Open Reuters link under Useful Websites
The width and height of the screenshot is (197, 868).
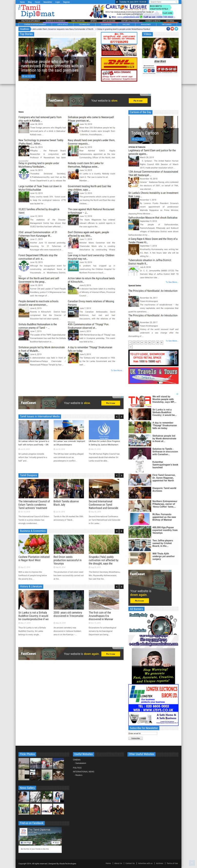[79, 775]
